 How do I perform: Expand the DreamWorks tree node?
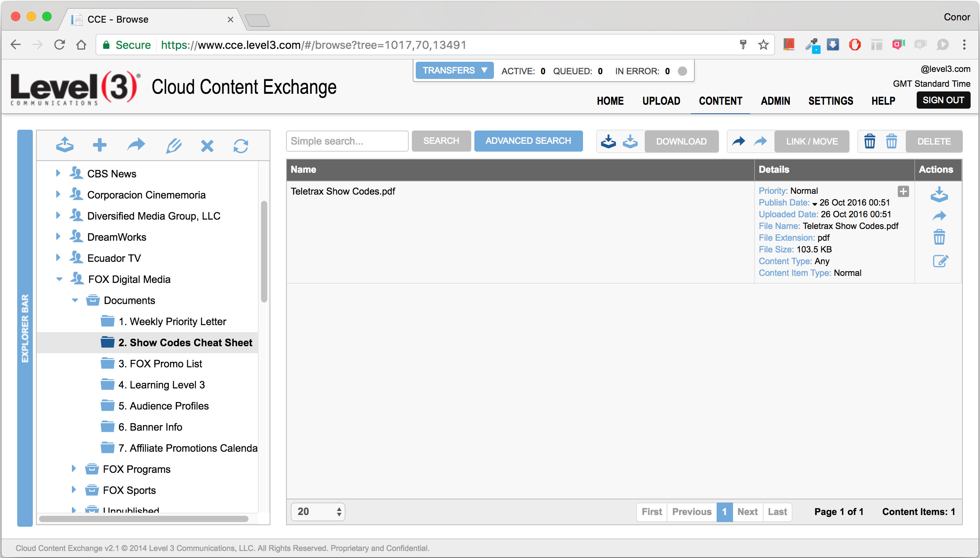[x=58, y=236]
